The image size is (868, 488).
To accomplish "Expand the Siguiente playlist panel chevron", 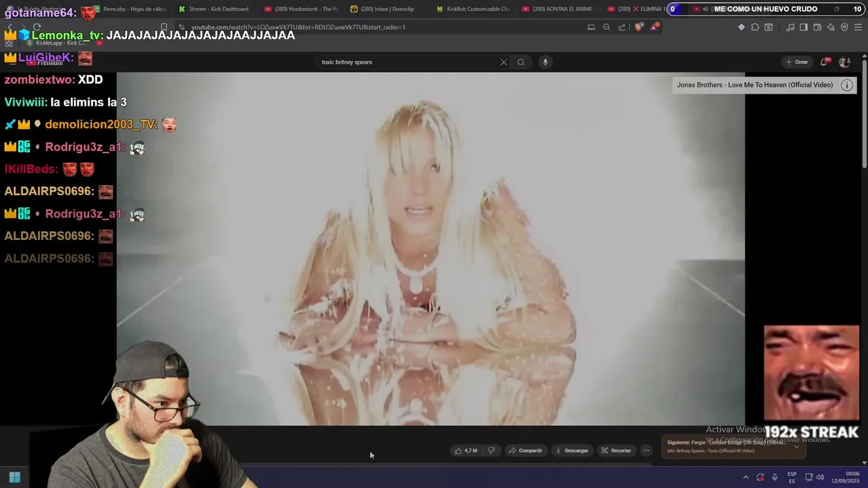I will [x=796, y=447].
